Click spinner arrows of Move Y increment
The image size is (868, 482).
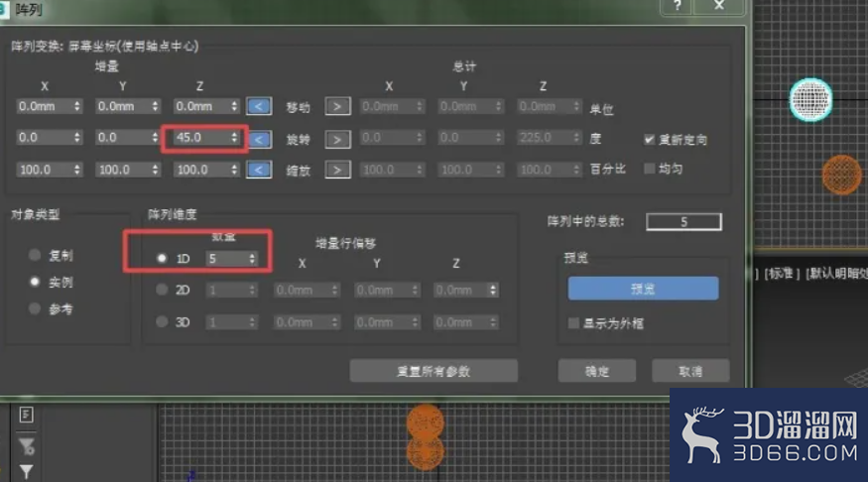(x=156, y=106)
